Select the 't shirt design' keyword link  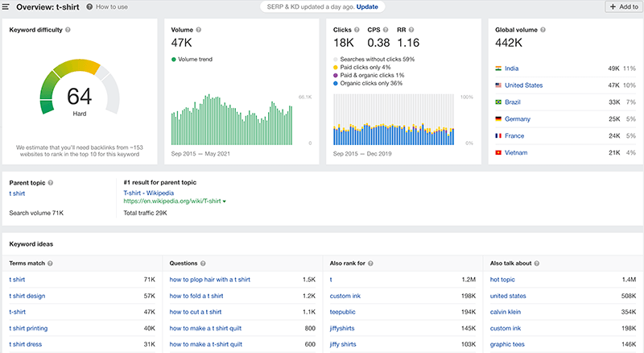[x=27, y=296]
